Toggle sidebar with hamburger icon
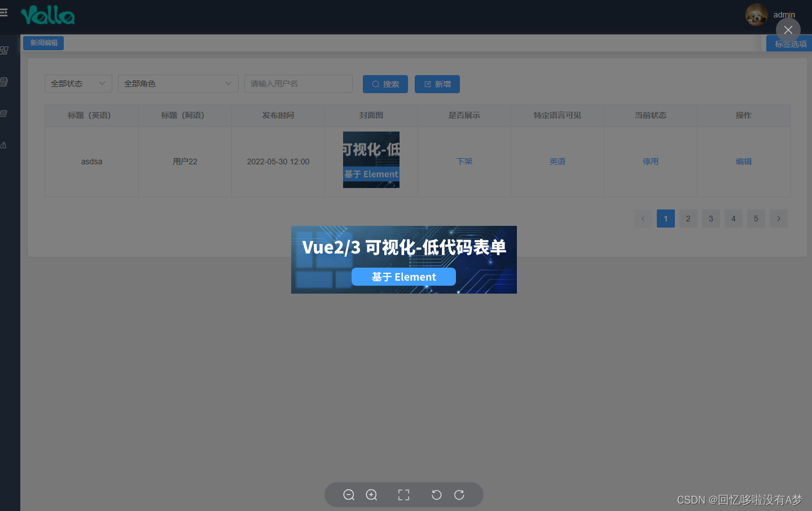 point(3,12)
